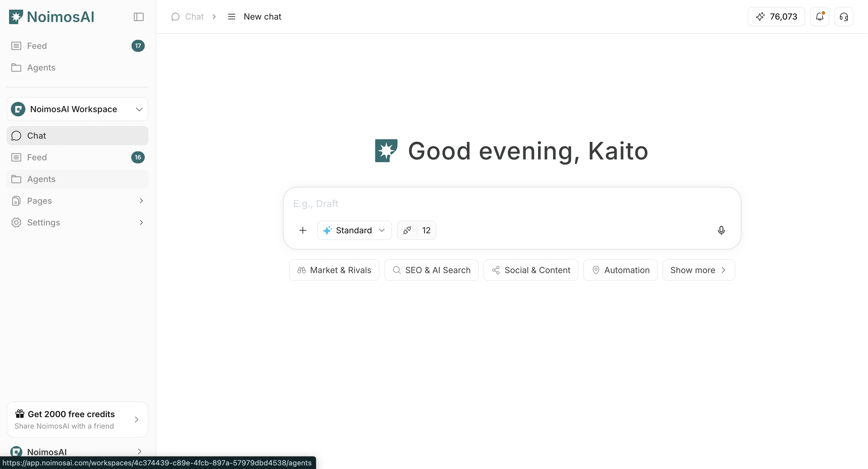Image resolution: width=868 pixels, height=469 pixels.
Task: View the 76,073 credits balance
Action: tap(776, 17)
